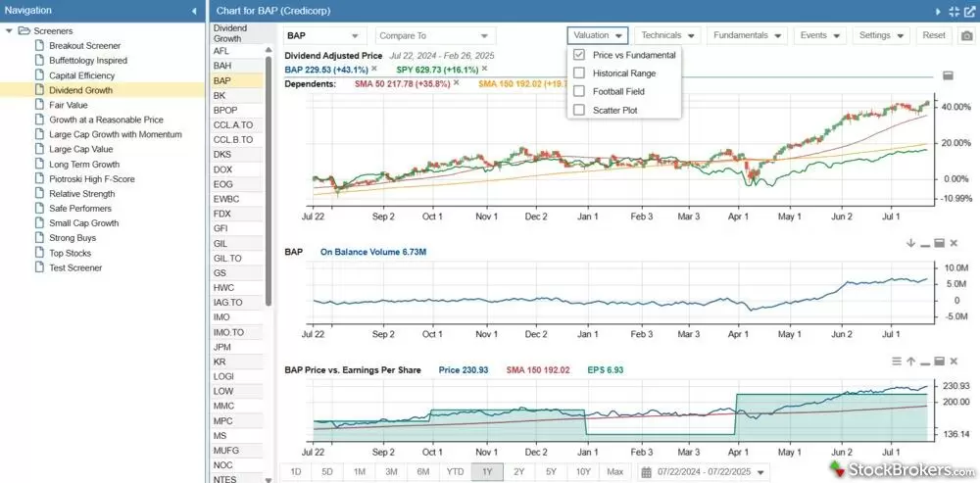Click the ticker list scroll down arrow

pos(269,479)
